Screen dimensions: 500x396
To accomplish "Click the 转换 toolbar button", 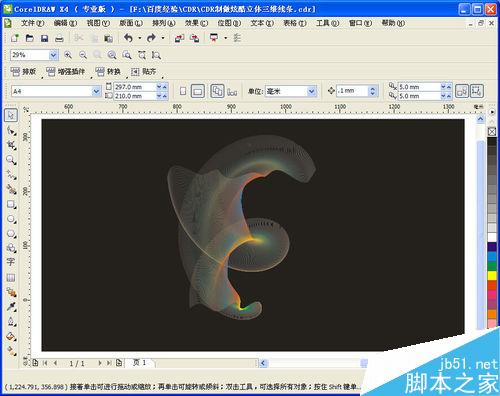I will (107, 71).
